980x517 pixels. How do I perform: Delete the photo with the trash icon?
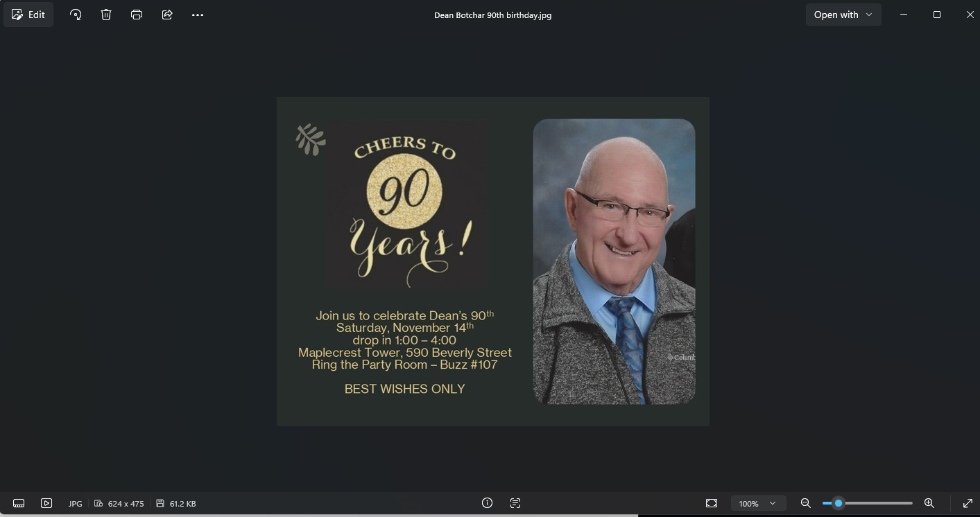pyautogui.click(x=106, y=15)
